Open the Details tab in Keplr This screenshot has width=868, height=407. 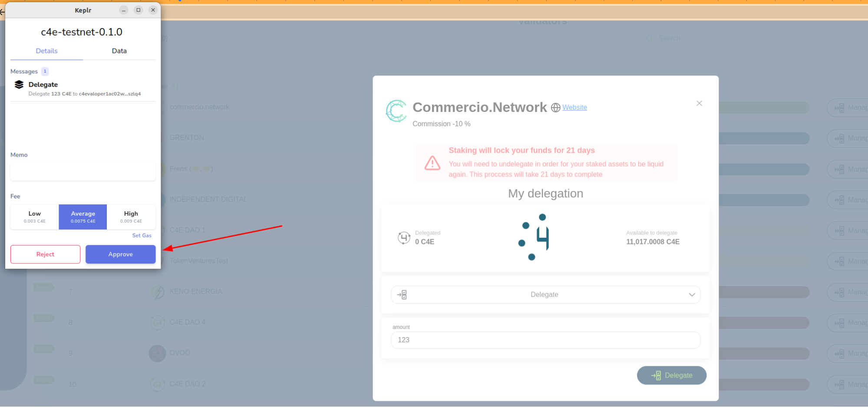(46, 51)
